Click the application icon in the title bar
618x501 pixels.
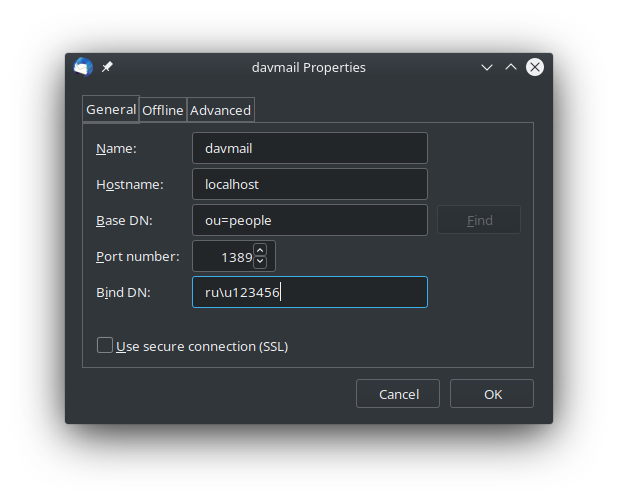[83, 67]
